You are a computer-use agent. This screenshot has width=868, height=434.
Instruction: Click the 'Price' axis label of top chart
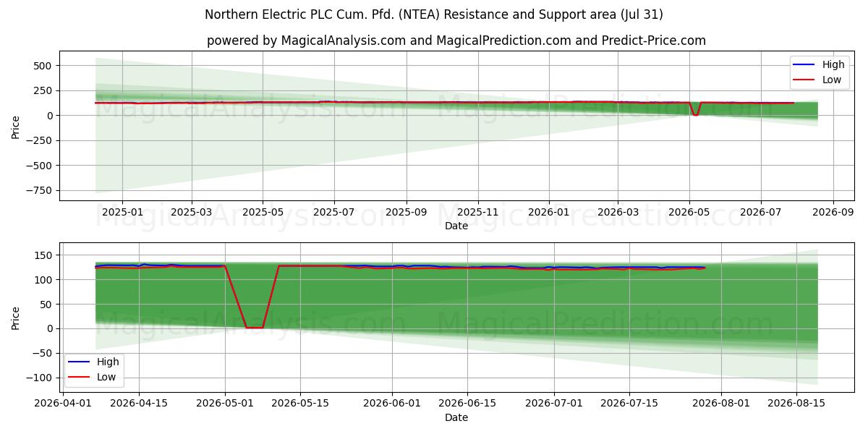[16, 127]
